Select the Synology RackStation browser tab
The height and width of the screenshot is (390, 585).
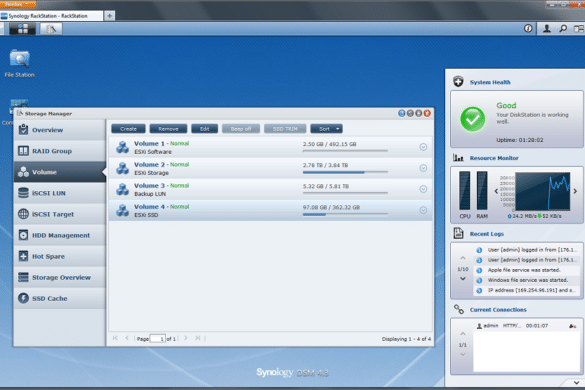pos(51,16)
